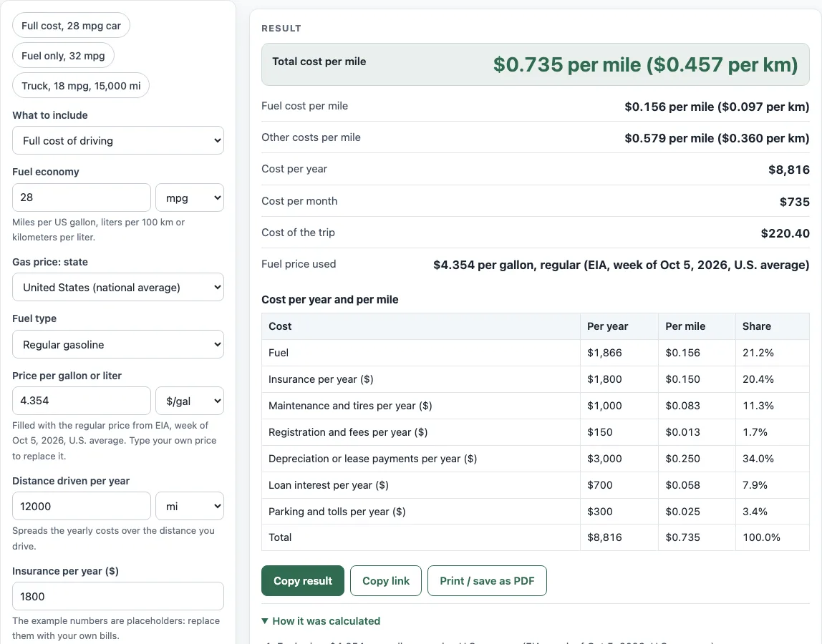Image resolution: width=822 pixels, height=644 pixels.
Task: Click the total cost '$0.735 per mile' value
Action: click(x=645, y=64)
